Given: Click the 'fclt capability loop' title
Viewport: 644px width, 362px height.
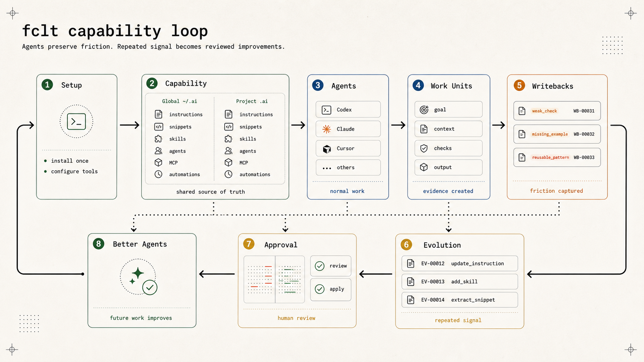Looking at the screenshot, I should click(115, 30).
